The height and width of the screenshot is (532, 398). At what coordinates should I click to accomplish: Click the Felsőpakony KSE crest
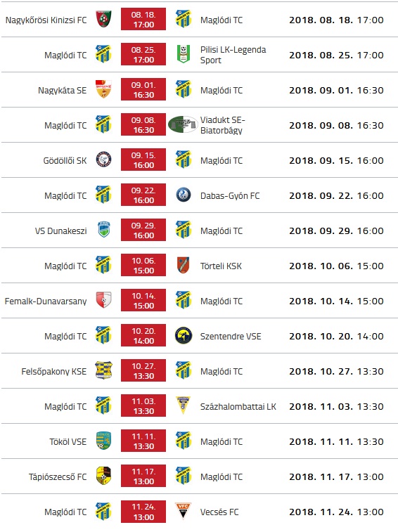tap(103, 370)
